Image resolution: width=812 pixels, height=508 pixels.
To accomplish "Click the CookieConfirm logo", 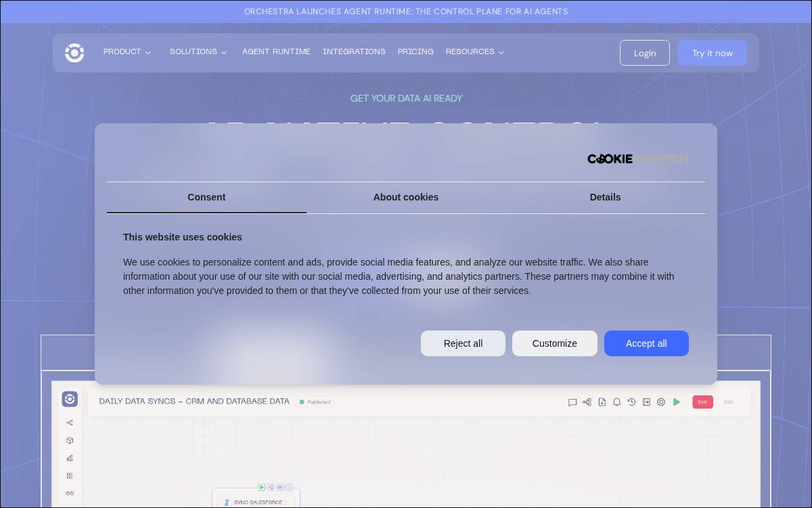I will 638,158.
